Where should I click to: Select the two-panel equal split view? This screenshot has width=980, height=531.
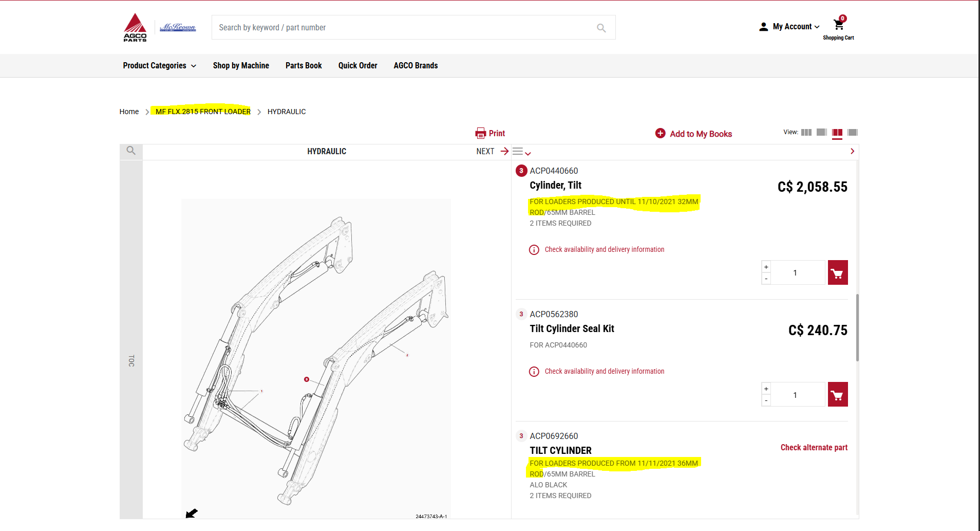837,133
